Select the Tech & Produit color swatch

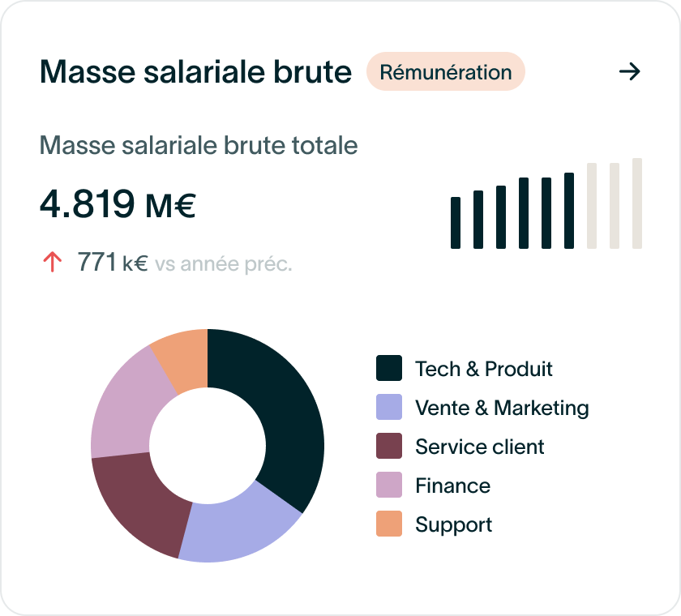pyautogui.click(x=388, y=368)
